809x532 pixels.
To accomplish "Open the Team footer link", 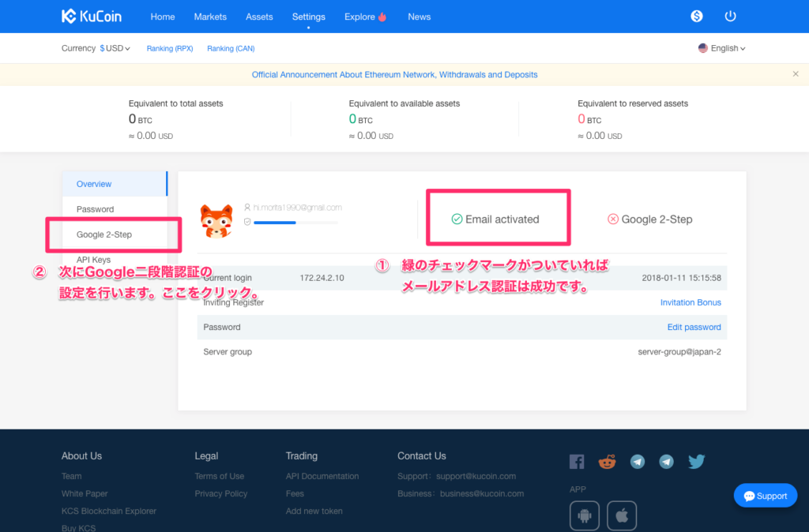I will point(71,476).
